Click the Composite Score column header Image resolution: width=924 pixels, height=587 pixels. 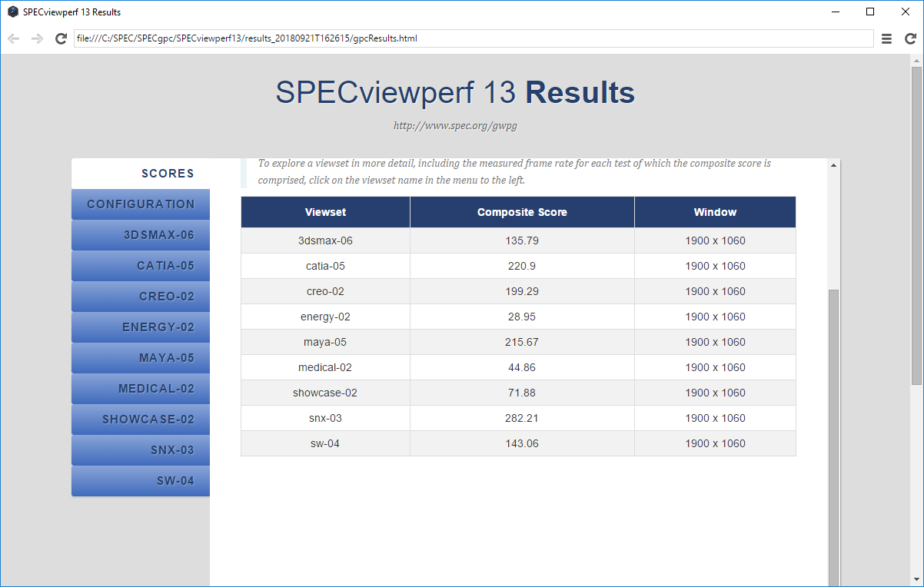522,212
